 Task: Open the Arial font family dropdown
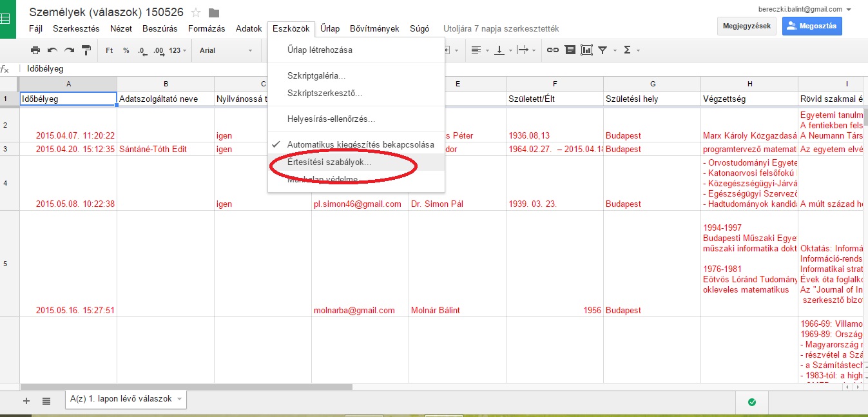pos(226,50)
